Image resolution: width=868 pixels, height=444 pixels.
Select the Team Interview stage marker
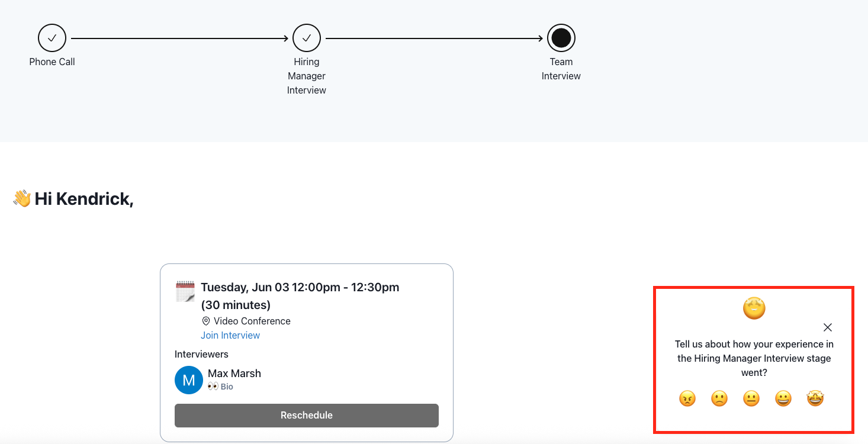click(561, 38)
